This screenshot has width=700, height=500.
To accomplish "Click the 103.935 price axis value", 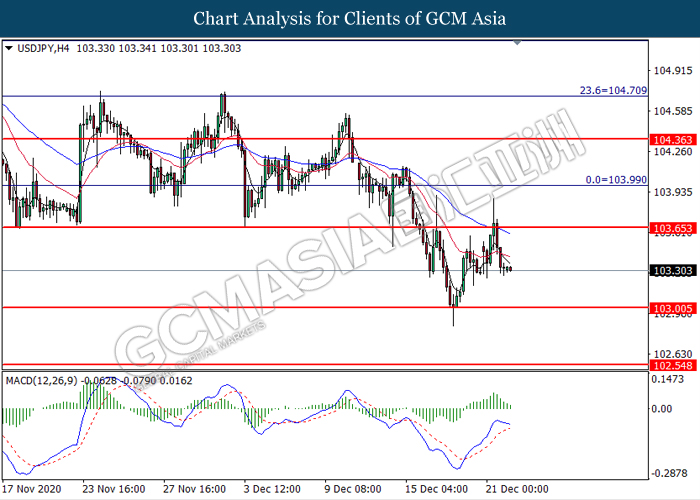I will pos(673,192).
